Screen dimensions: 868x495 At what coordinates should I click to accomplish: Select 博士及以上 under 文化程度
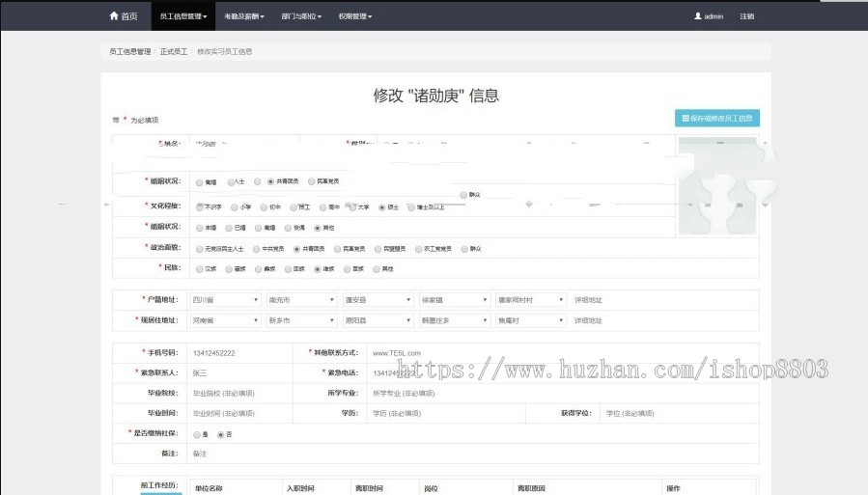pyautogui.click(x=410, y=207)
